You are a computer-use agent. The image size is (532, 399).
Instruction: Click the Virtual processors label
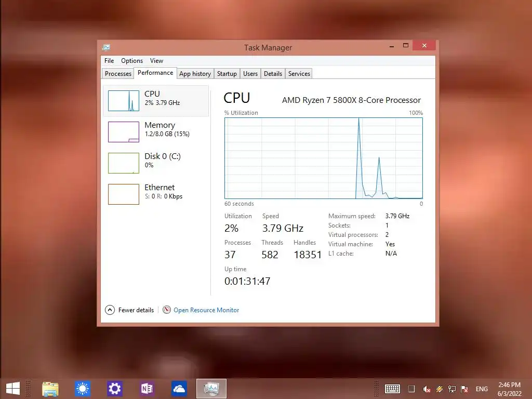coord(353,235)
